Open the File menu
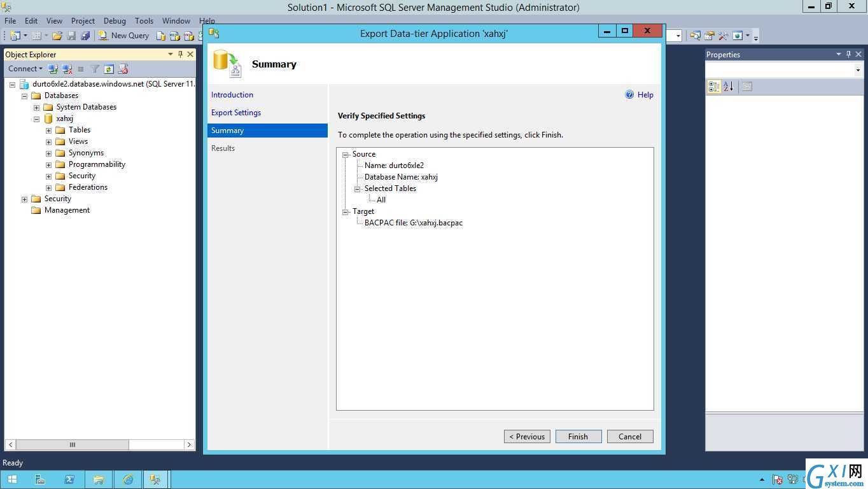The image size is (868, 489). point(10,21)
